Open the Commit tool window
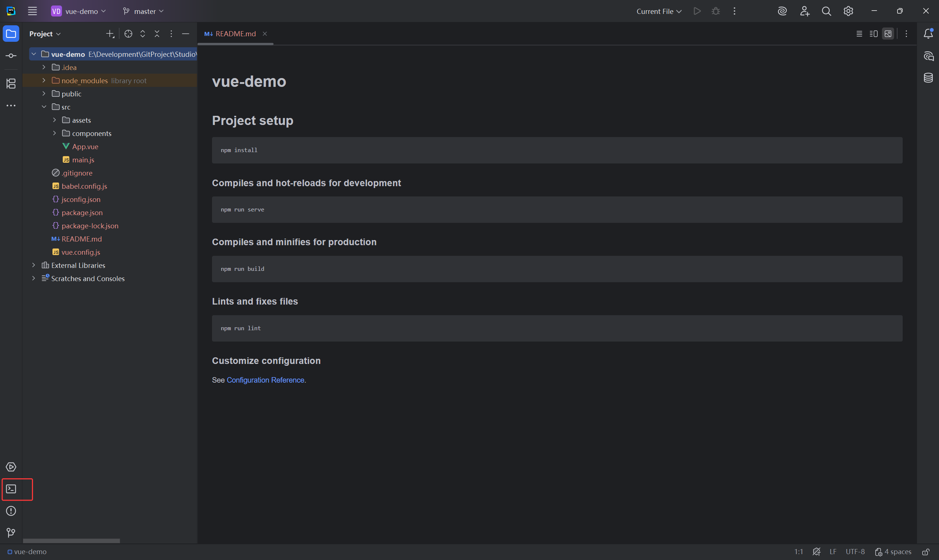This screenshot has width=939, height=560. click(x=11, y=56)
